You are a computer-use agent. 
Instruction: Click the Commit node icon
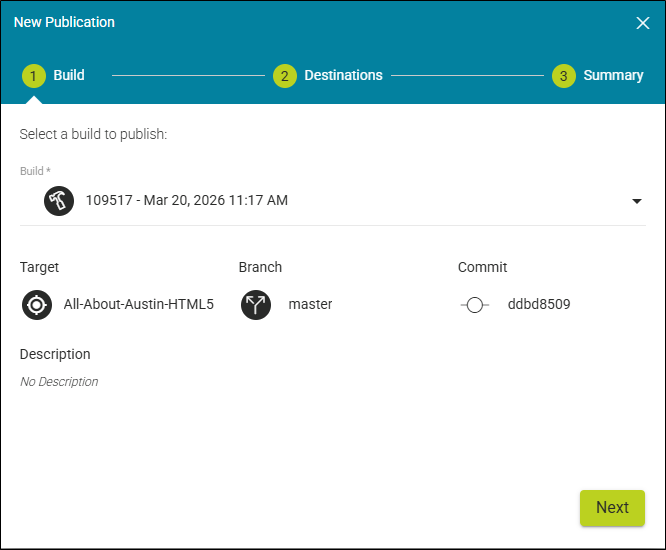coord(475,305)
